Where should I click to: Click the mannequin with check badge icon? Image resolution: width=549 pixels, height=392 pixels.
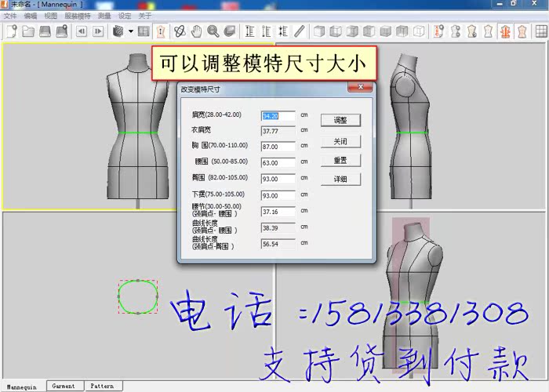tap(472, 31)
